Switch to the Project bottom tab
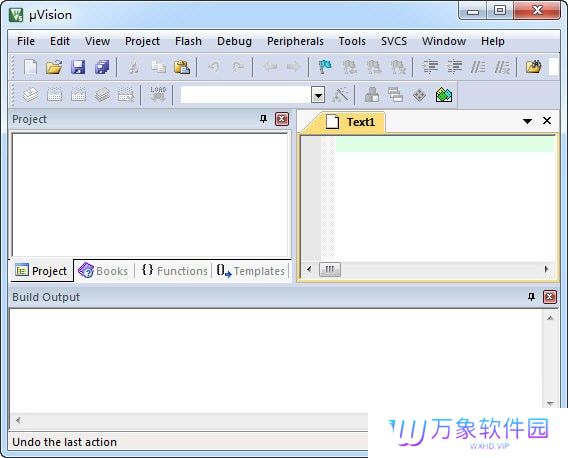This screenshot has height=458, width=568. (41, 271)
